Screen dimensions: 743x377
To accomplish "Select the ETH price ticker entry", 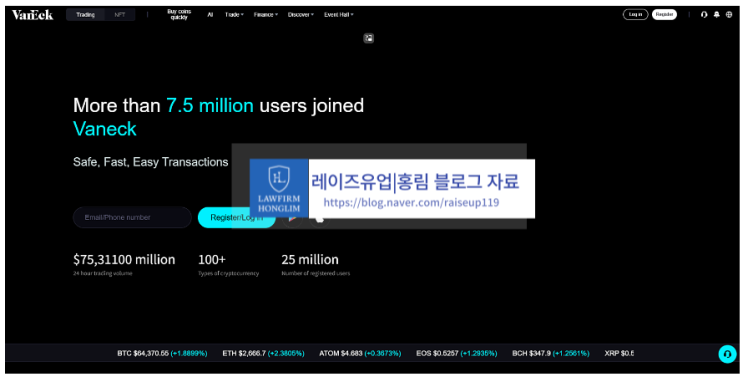I will (263, 353).
